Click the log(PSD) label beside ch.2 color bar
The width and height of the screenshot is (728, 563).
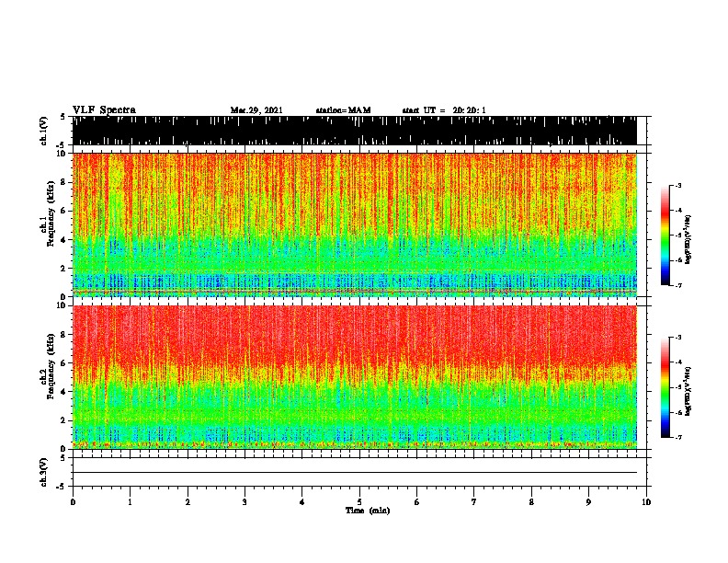click(x=688, y=391)
